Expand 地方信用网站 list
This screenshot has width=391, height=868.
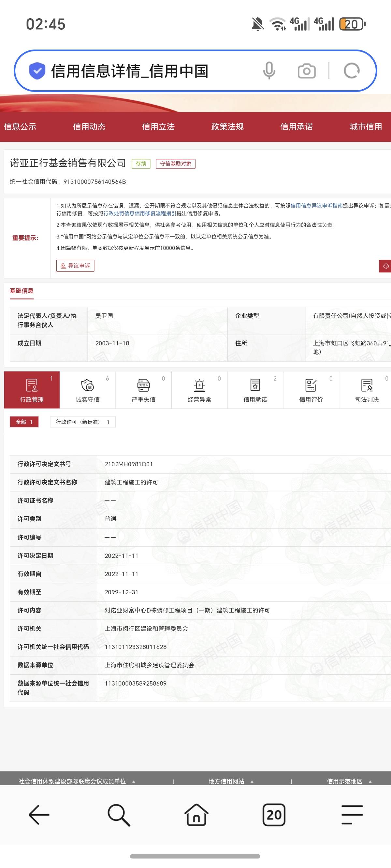point(231,781)
